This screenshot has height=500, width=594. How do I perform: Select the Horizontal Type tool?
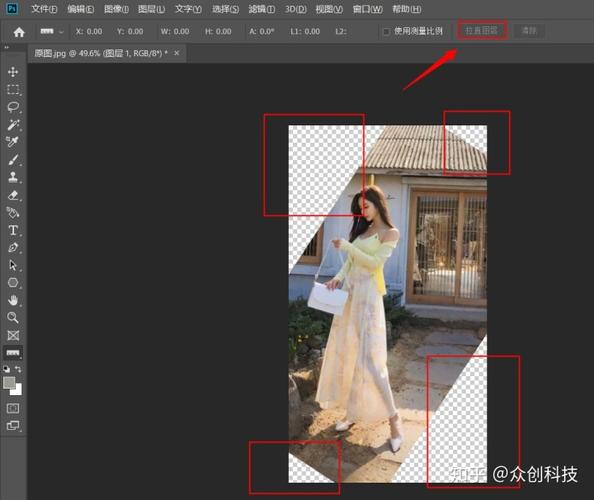tap(13, 230)
